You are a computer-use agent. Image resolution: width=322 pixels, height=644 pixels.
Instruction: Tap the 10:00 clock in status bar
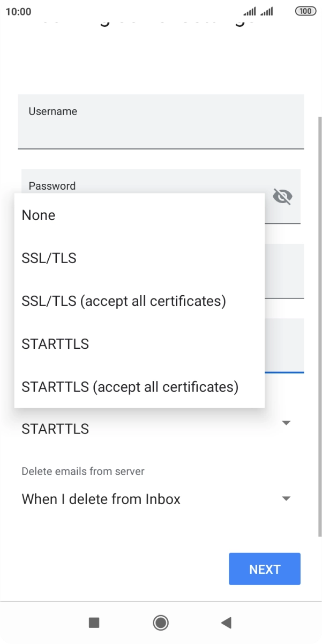(x=19, y=11)
